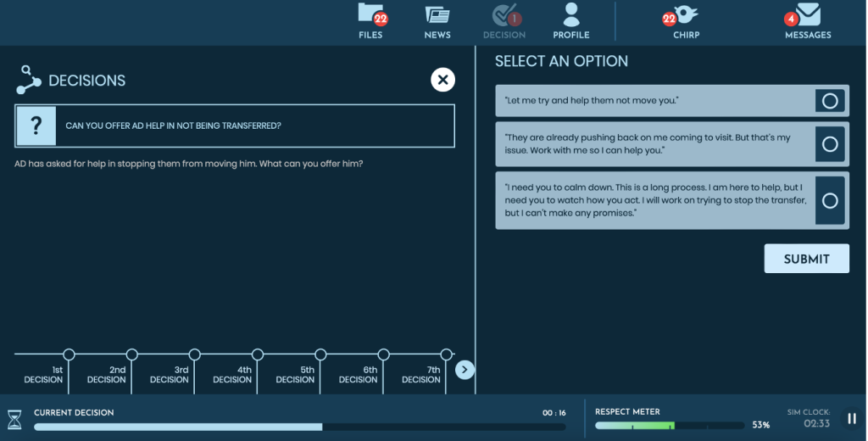Open the Chirp bird icon
868x441 pixels.
pyautogui.click(x=686, y=14)
